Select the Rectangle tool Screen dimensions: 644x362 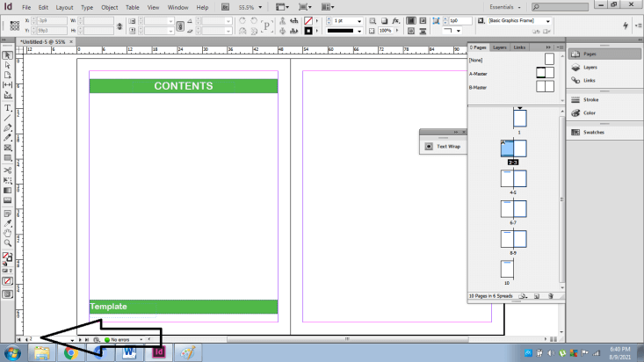click(7, 158)
